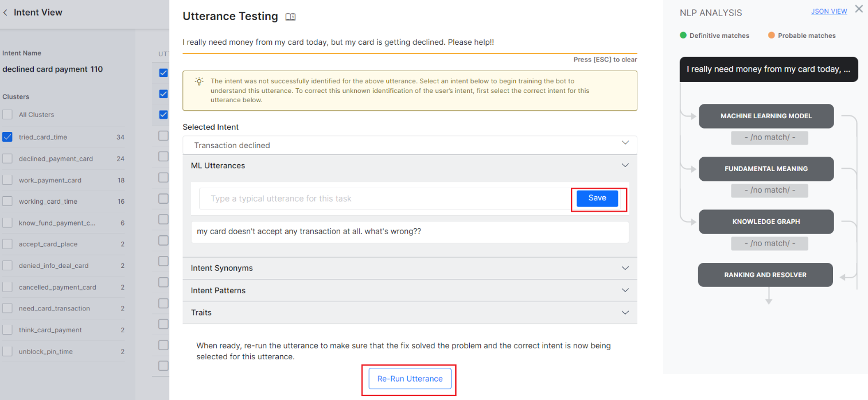The width and height of the screenshot is (868, 400).
Task: Uncheck the tried_card_time cluster
Action: (x=7, y=137)
